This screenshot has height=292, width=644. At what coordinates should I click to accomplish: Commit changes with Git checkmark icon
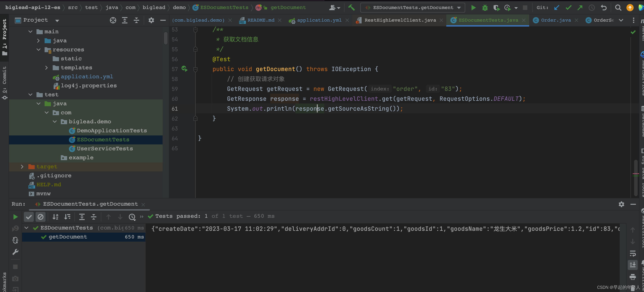568,8
